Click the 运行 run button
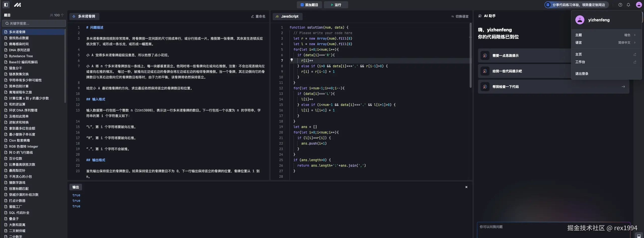The image size is (644, 238). click(336, 5)
